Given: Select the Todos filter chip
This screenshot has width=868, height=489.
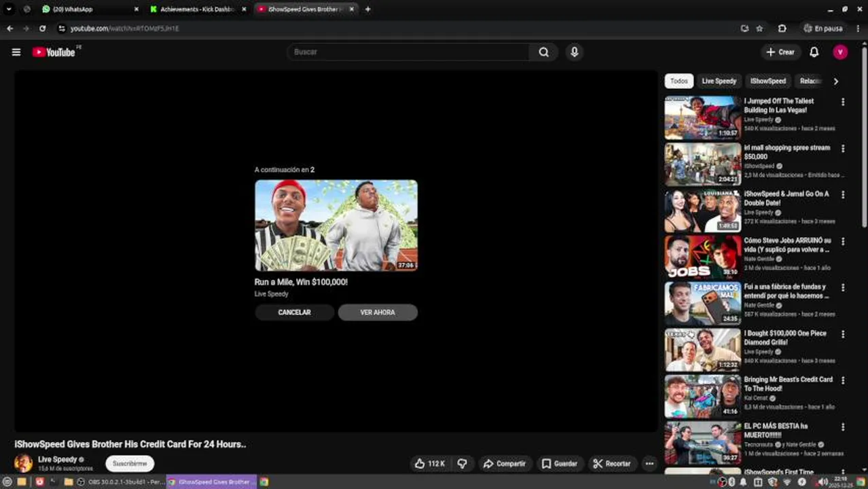Looking at the screenshot, I should point(679,81).
